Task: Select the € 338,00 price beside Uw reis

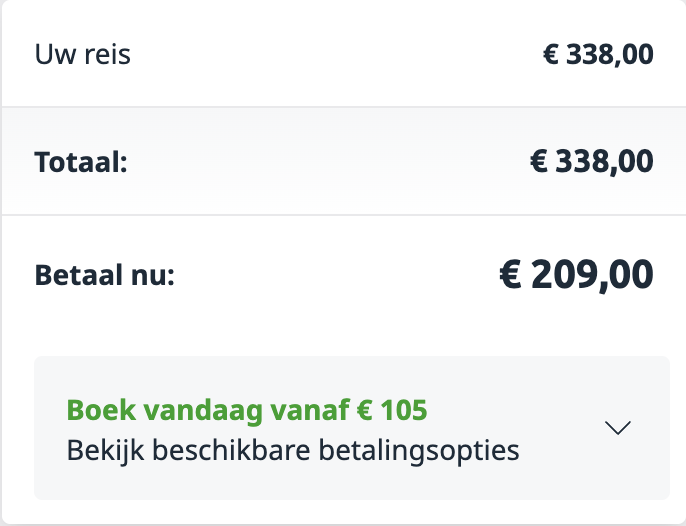Action: click(x=598, y=54)
